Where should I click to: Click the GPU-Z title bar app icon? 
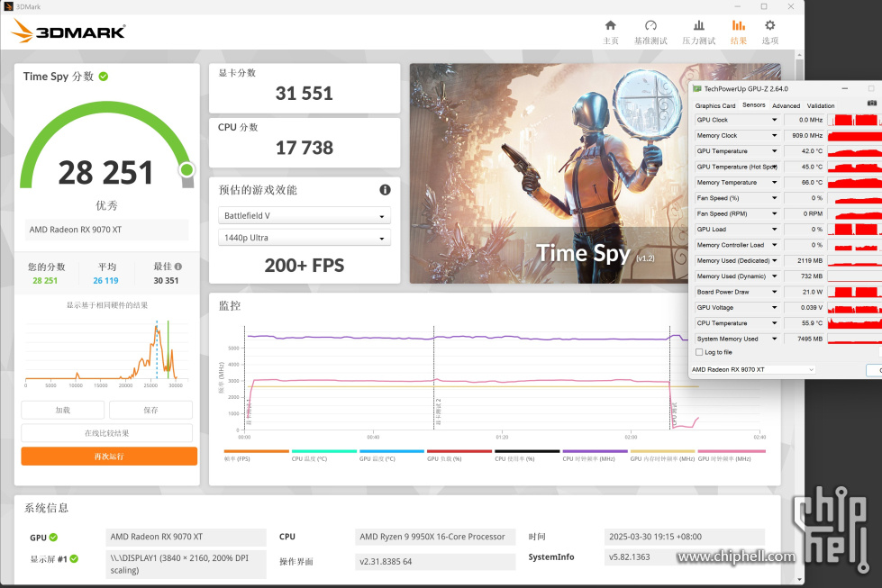click(697, 89)
